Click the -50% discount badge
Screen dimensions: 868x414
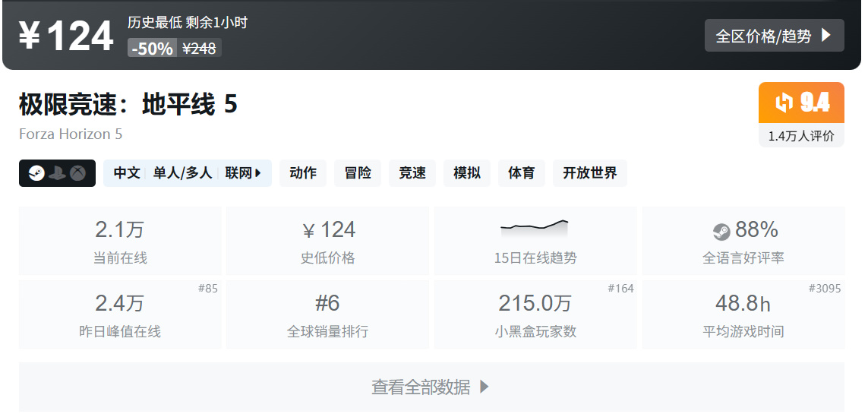click(x=153, y=49)
